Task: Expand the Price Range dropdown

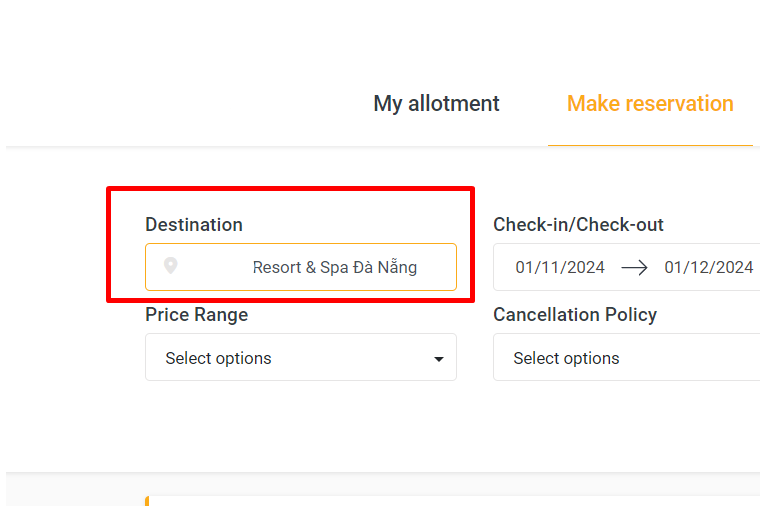Action: coord(300,358)
